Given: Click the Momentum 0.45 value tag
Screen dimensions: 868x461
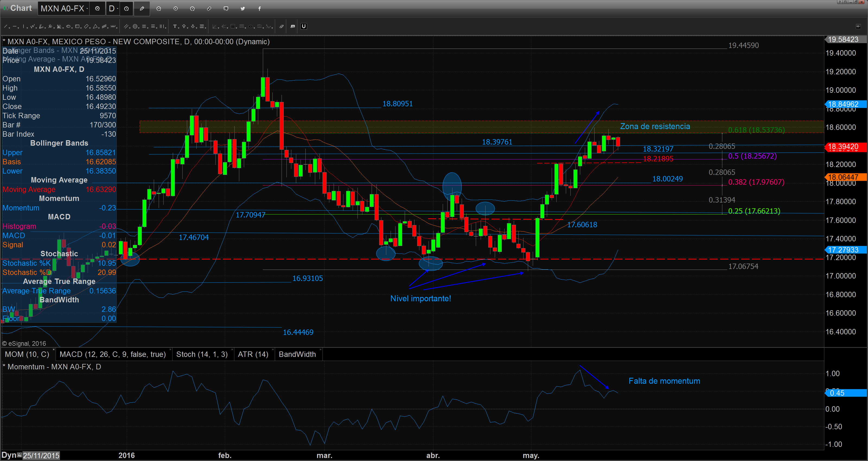Looking at the screenshot, I should (846, 393).
